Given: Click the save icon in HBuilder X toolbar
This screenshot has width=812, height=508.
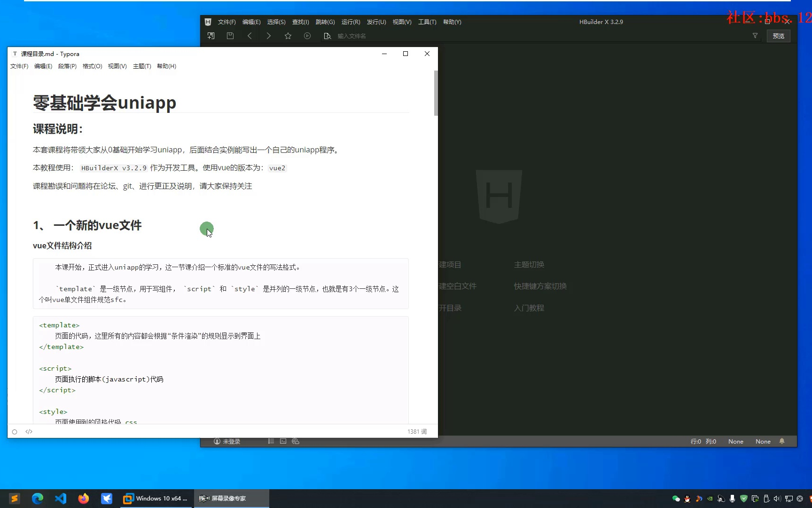Looking at the screenshot, I should click(x=230, y=36).
